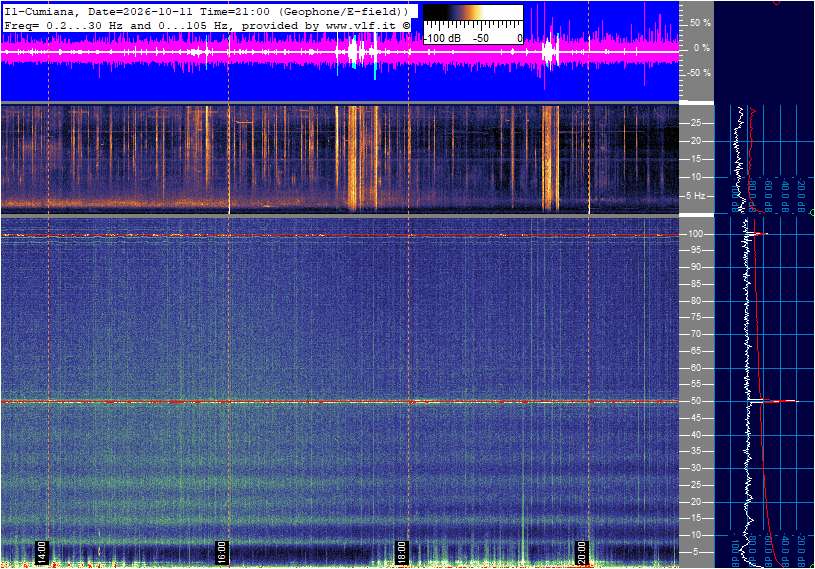The width and height of the screenshot is (815, 569).
Task: Click the '5' label on lower E-field axis
Action: 698,552
